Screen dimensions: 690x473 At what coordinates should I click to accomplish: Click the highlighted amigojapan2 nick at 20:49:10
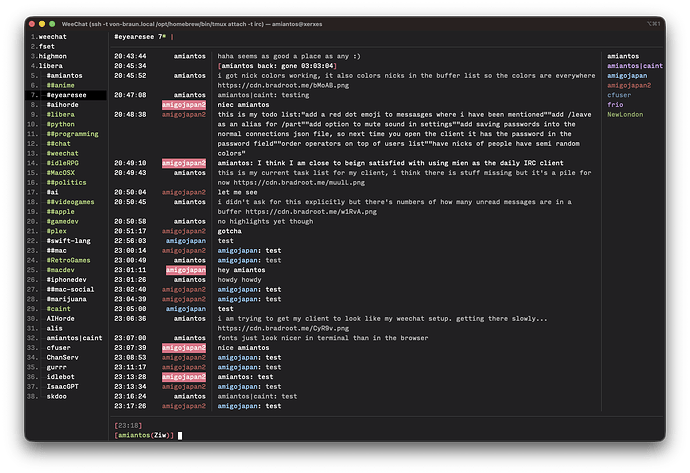(x=184, y=163)
